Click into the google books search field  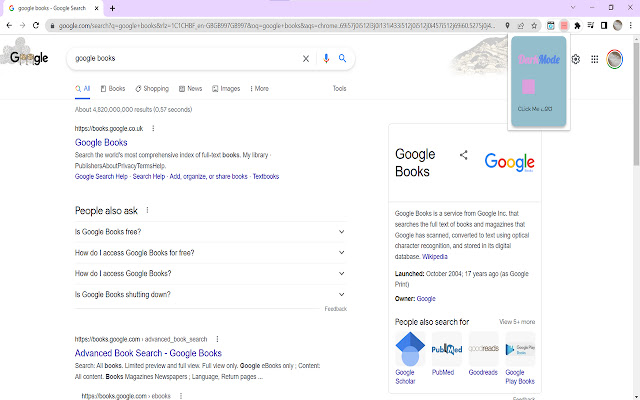click(x=184, y=58)
